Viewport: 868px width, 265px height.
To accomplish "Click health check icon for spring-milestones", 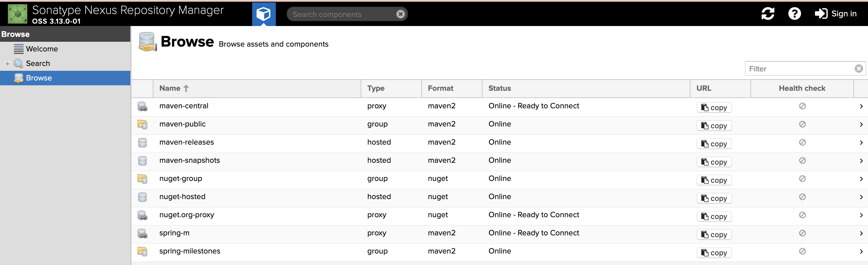I will point(802,251).
